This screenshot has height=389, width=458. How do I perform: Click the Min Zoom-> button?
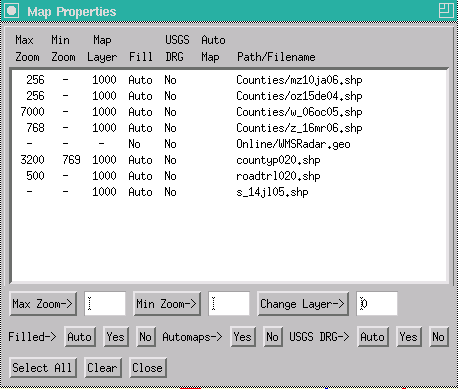[x=167, y=304]
